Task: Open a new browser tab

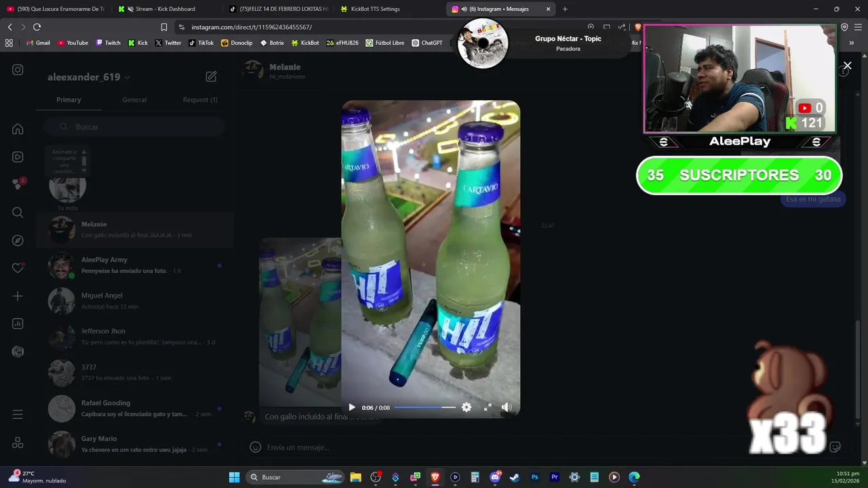Action: click(x=565, y=9)
